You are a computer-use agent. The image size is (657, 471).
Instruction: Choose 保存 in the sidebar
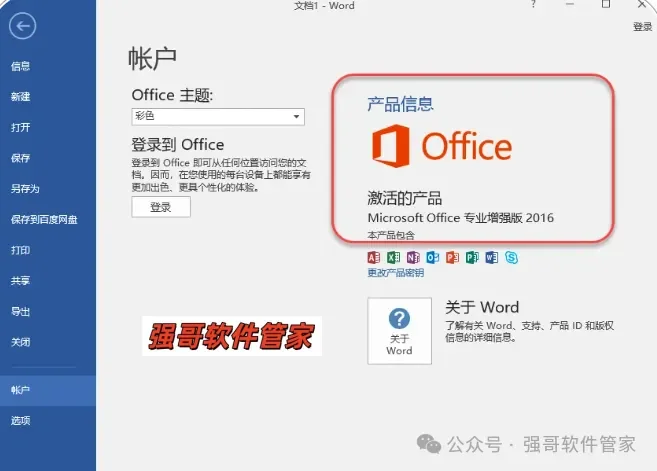click(21, 158)
